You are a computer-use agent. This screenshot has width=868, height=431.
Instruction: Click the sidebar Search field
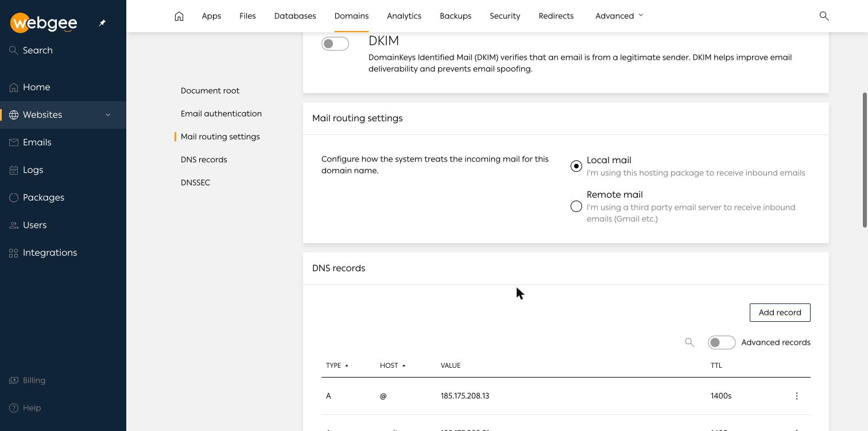click(63, 51)
